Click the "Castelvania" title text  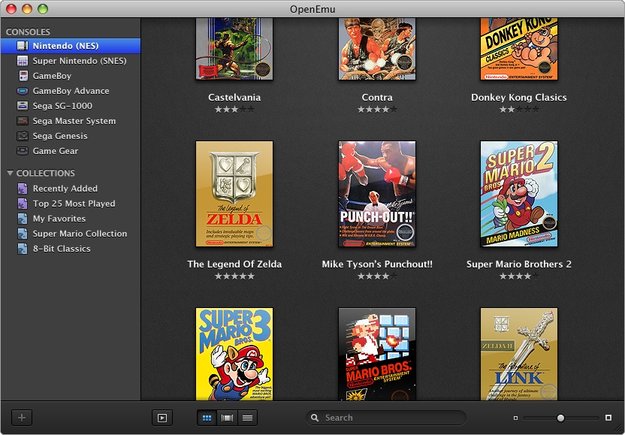pos(234,97)
